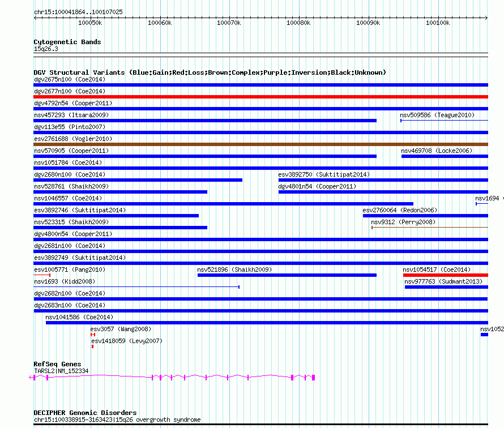Image resolution: width=504 pixels, height=428 pixels.
Task: Click the nsv1052 blue bar at right edge
Action: tap(484, 335)
